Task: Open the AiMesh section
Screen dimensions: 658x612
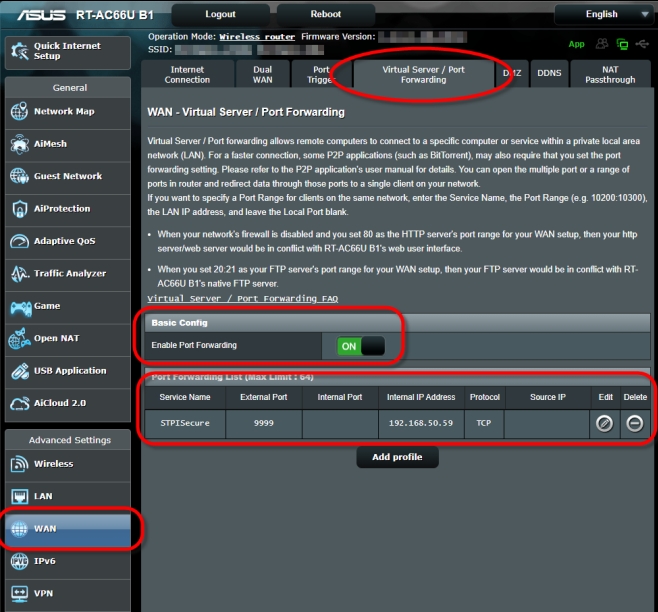Action: pos(66,144)
